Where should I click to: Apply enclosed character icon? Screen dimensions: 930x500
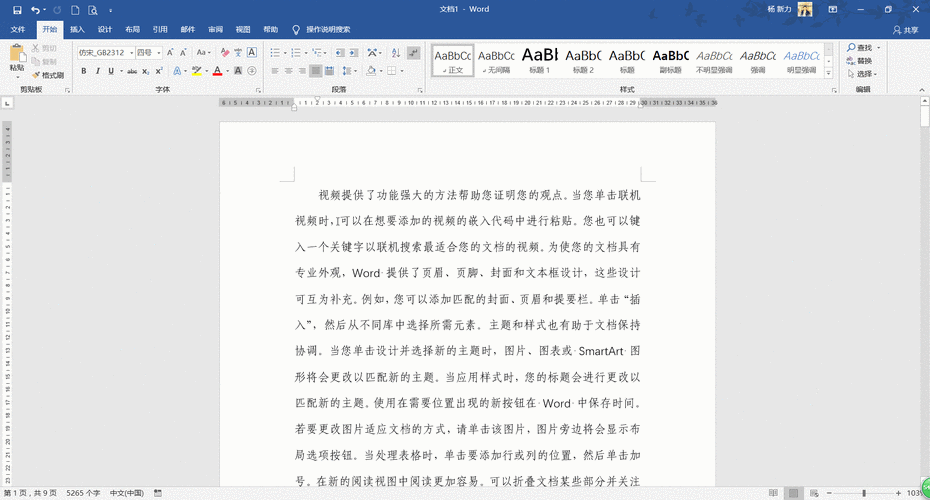(x=251, y=71)
